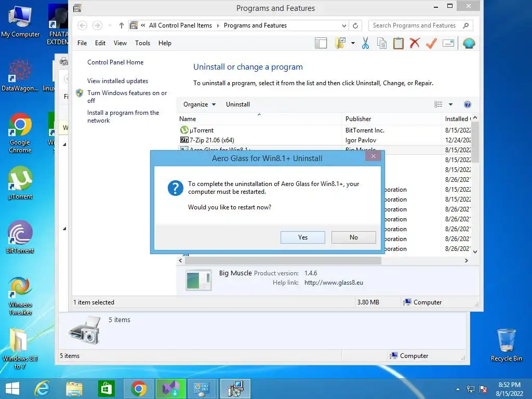This screenshot has height=399, width=532.
Task: Click the horizontal scrollbar thumb
Action: [x=283, y=261]
